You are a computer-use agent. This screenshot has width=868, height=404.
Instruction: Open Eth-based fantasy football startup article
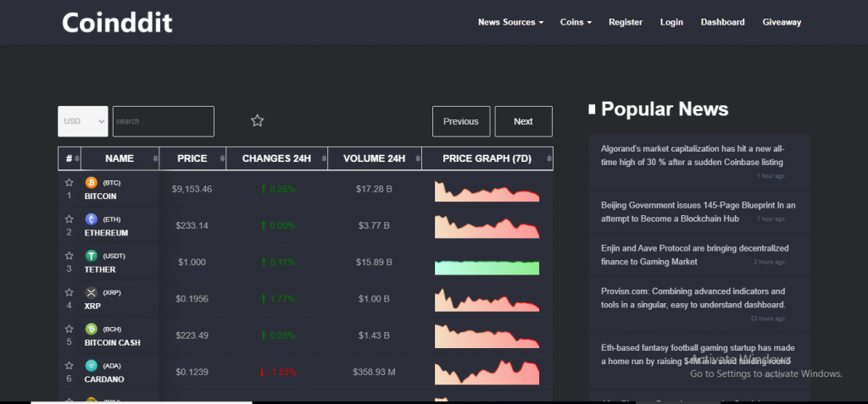click(x=698, y=355)
